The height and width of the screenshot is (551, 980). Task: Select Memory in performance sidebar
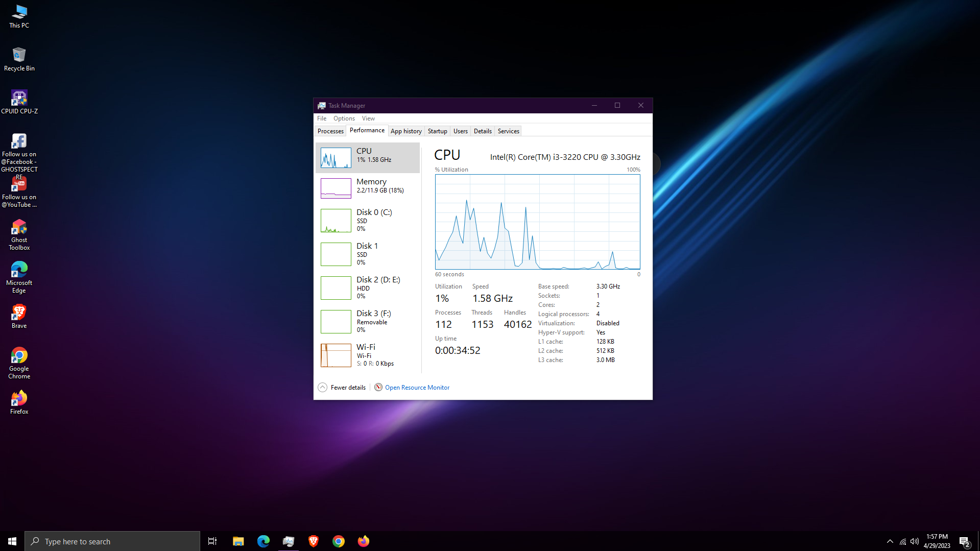(x=368, y=188)
